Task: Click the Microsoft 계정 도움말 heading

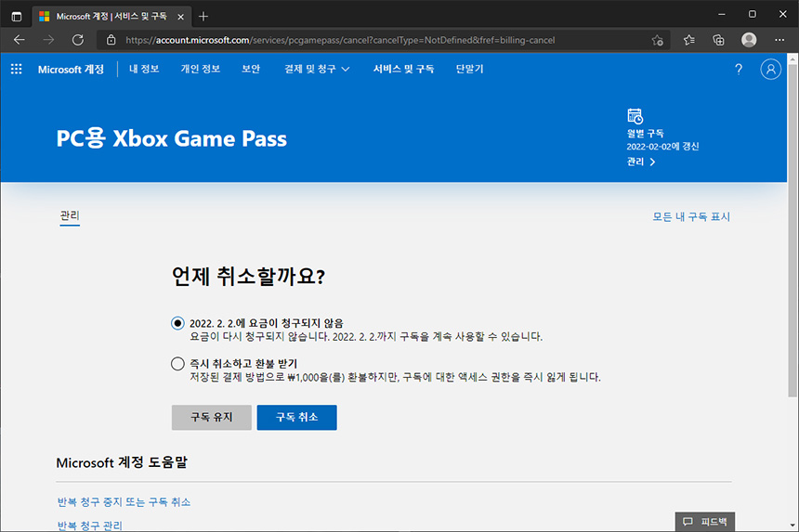Action: 122,462
